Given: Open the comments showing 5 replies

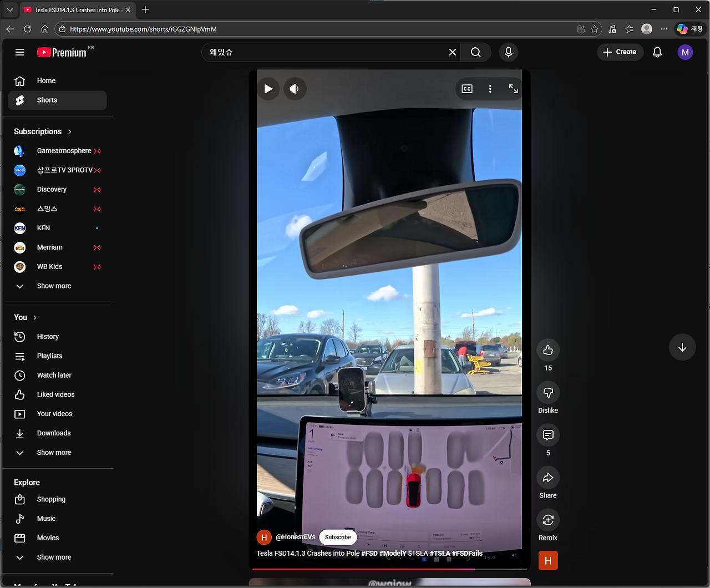Looking at the screenshot, I should tap(547, 435).
